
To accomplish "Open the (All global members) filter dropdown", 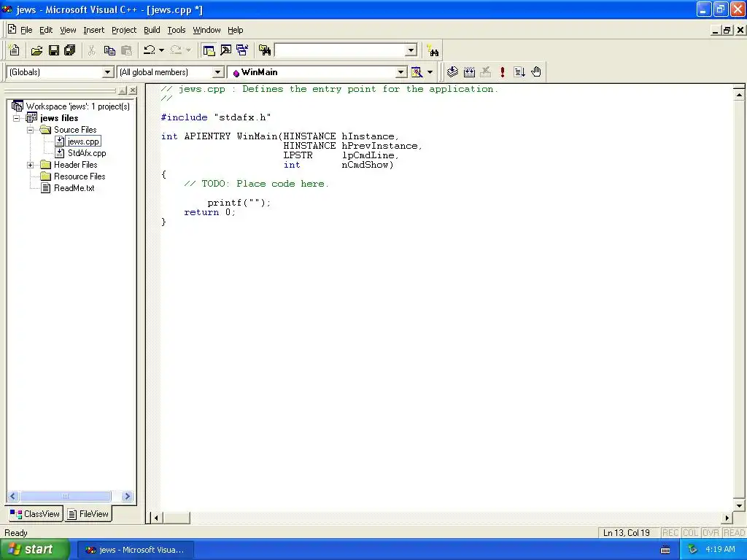I will [217, 72].
